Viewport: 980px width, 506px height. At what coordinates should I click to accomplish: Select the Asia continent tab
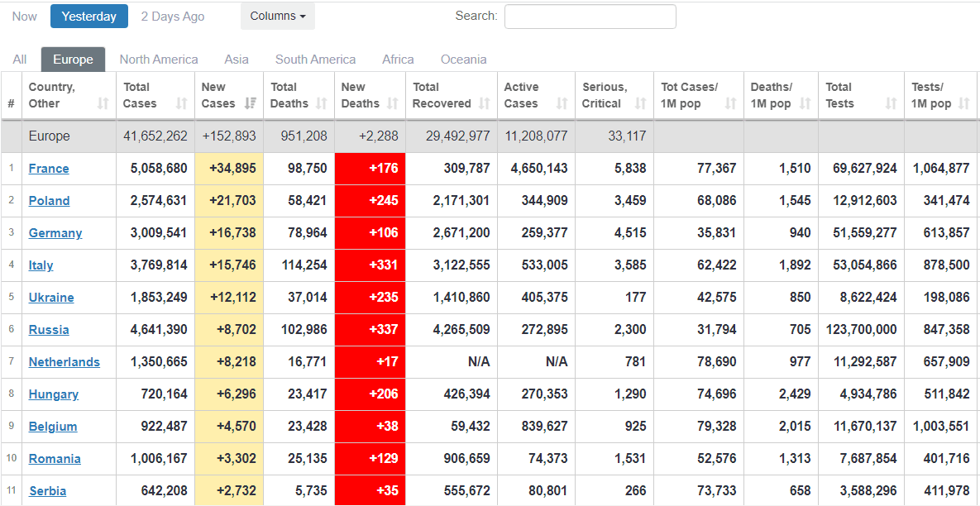click(237, 60)
